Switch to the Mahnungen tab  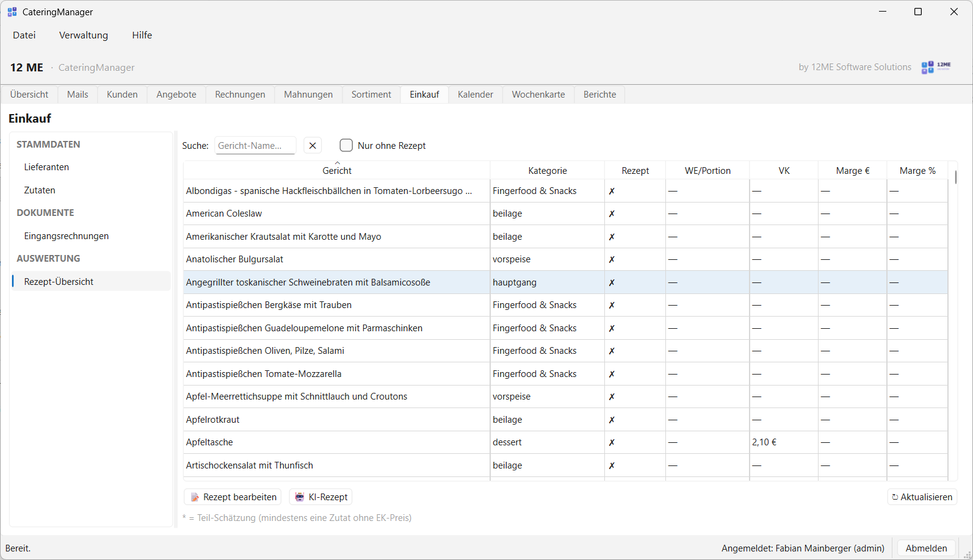click(x=308, y=95)
